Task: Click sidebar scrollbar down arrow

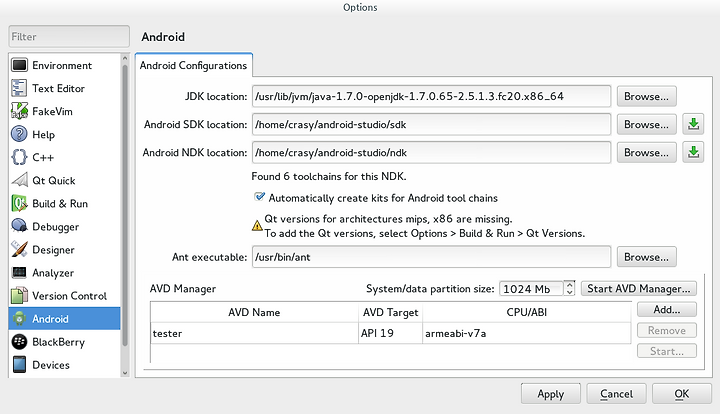Action: (x=125, y=373)
